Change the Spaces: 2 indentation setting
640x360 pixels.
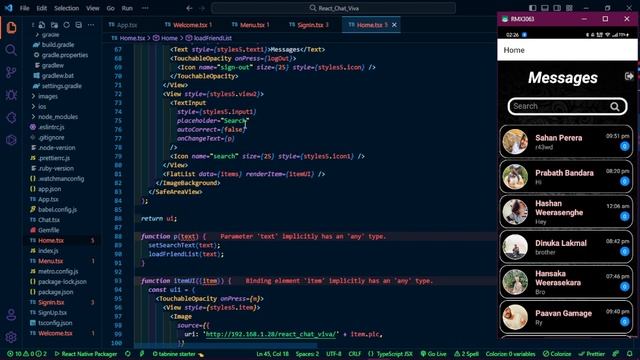point(307,354)
